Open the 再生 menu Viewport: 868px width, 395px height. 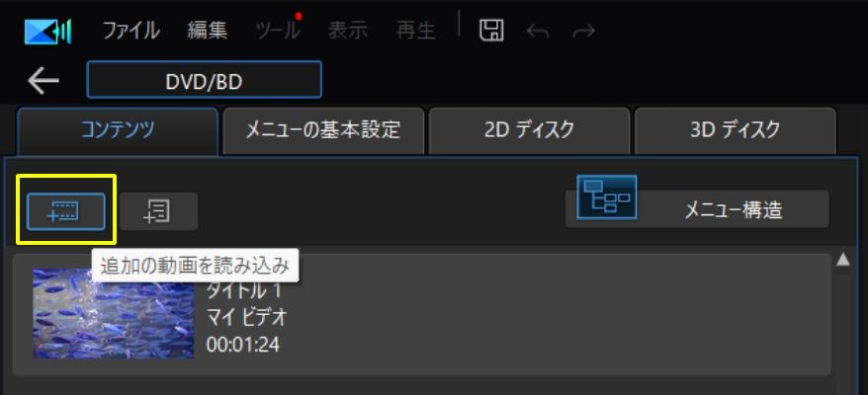416,31
